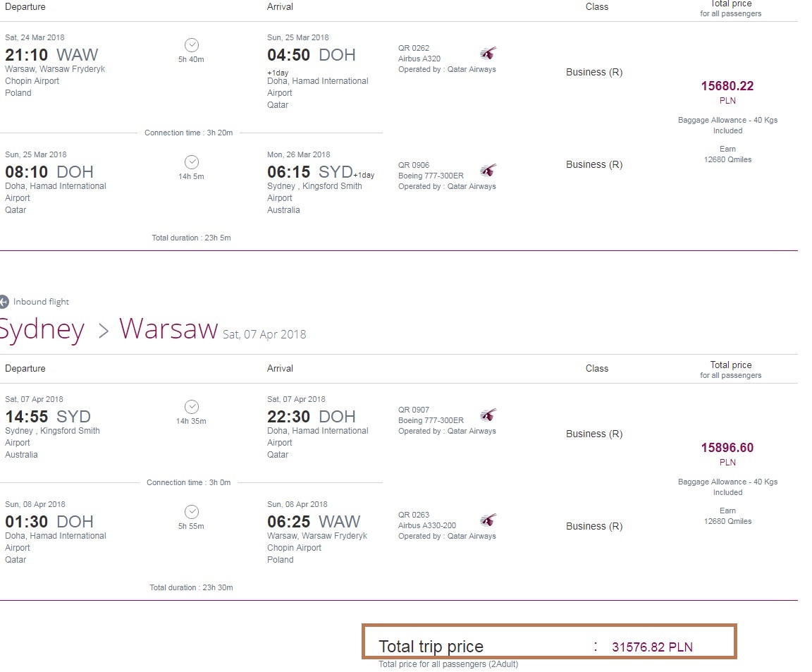Click Qatar Airways logo beside flight QR 0907
812x672 pixels.
click(488, 415)
